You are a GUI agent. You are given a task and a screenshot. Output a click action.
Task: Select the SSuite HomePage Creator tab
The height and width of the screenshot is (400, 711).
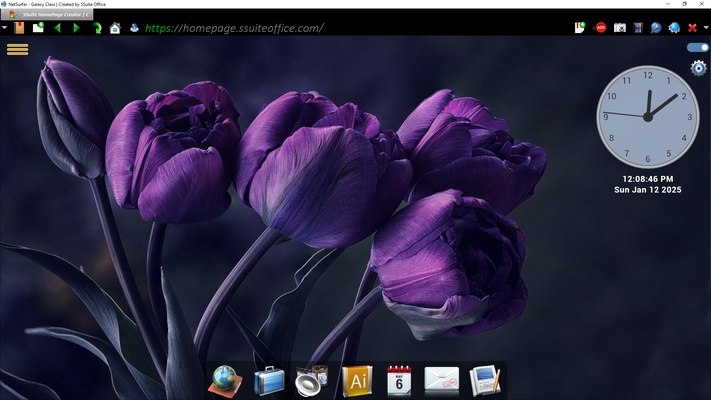click(47, 15)
